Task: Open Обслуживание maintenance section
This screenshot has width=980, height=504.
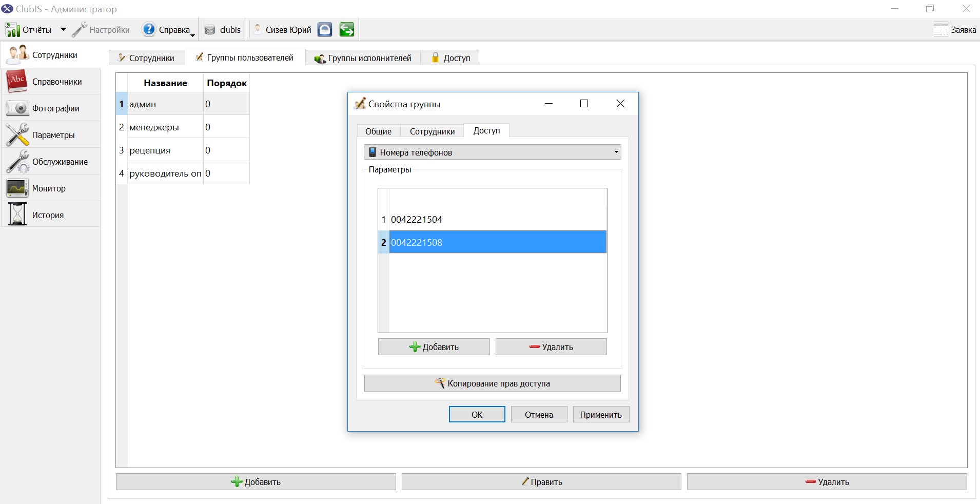Action: pos(51,162)
